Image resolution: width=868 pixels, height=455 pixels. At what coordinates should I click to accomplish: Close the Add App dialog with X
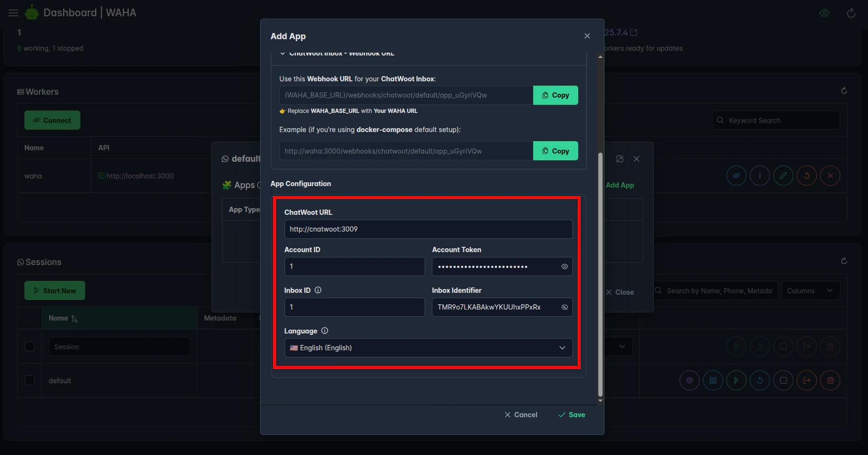587,36
